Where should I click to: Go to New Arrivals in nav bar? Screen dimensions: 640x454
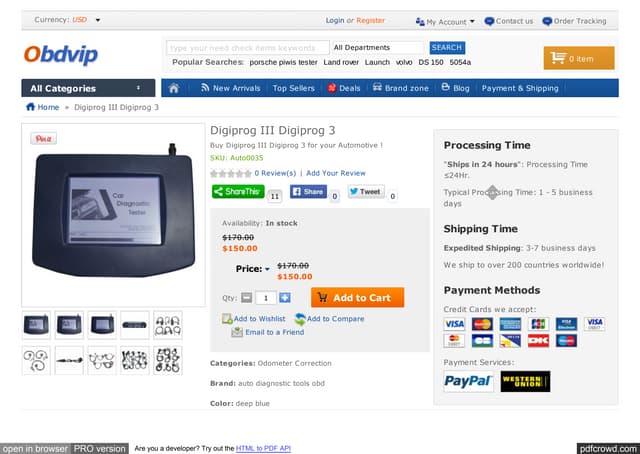pos(231,88)
